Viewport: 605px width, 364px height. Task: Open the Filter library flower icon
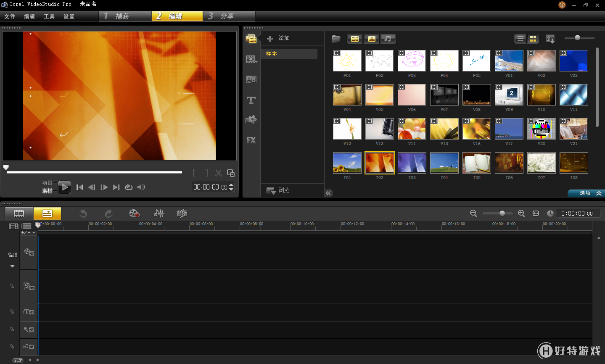[251, 120]
